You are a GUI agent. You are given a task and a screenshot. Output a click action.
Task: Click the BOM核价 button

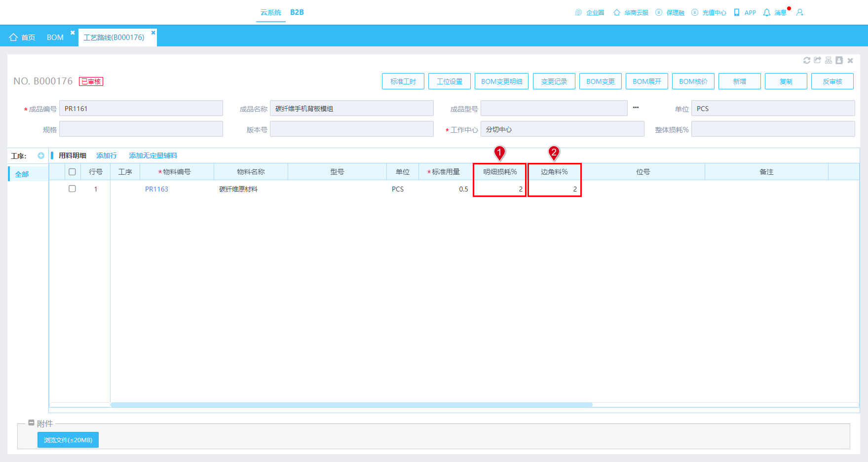tap(693, 81)
